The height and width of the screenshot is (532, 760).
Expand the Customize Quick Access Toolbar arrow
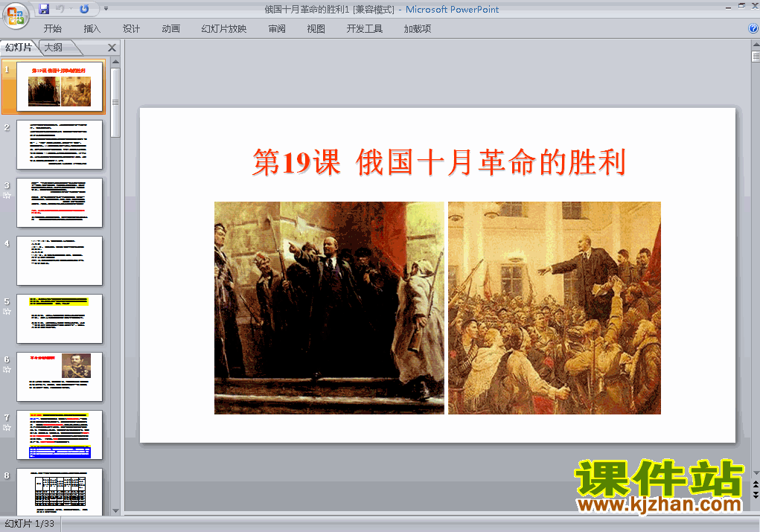click(x=106, y=9)
